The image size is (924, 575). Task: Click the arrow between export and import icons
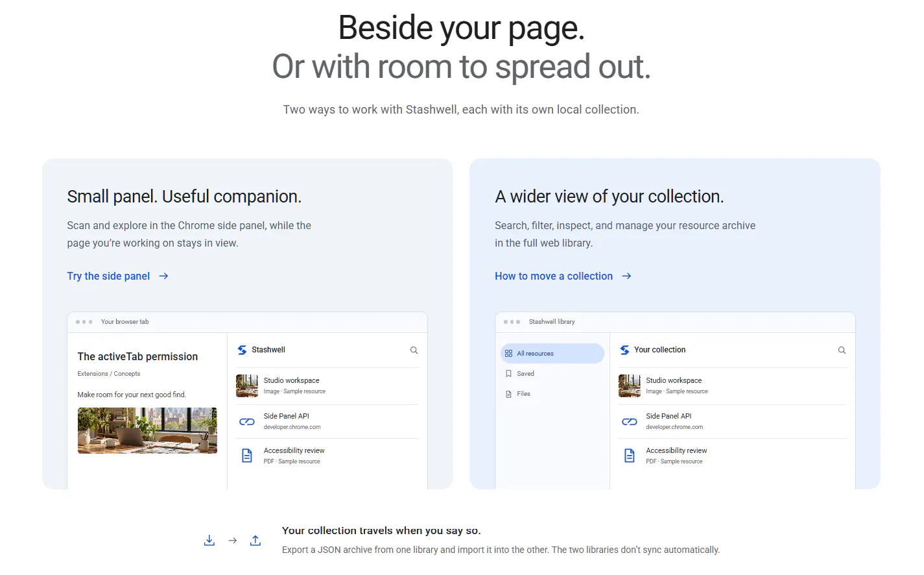point(232,541)
